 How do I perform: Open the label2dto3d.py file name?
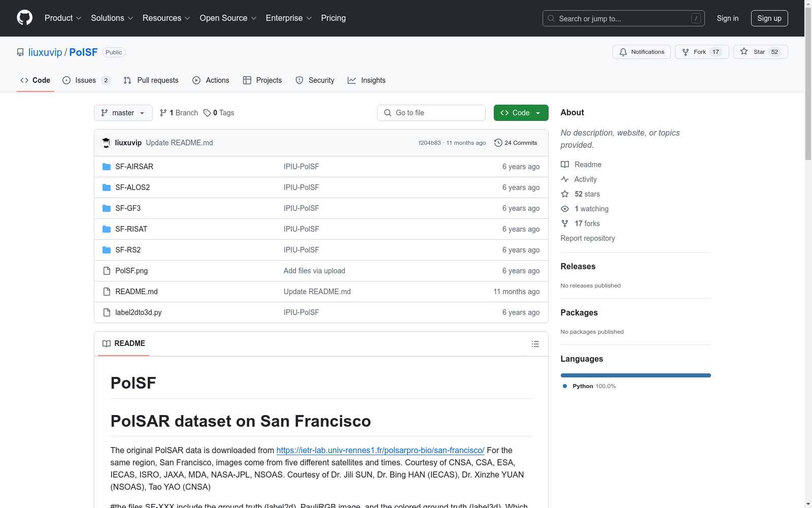click(139, 312)
